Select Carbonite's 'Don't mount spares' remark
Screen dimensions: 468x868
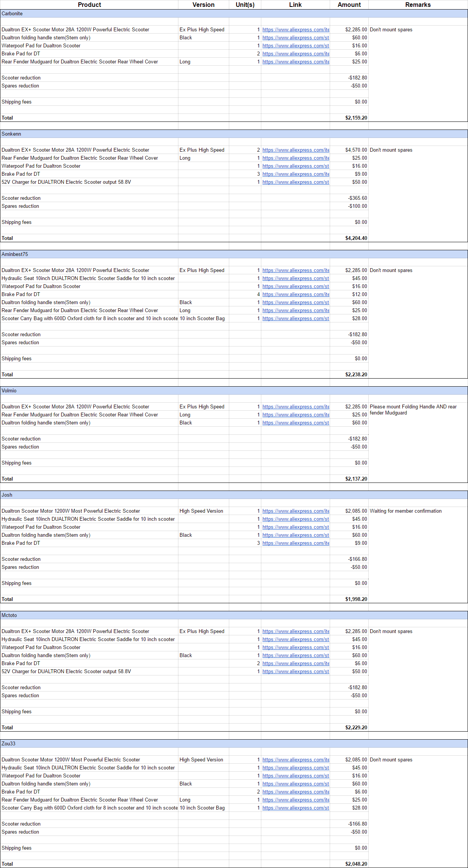tap(391, 30)
